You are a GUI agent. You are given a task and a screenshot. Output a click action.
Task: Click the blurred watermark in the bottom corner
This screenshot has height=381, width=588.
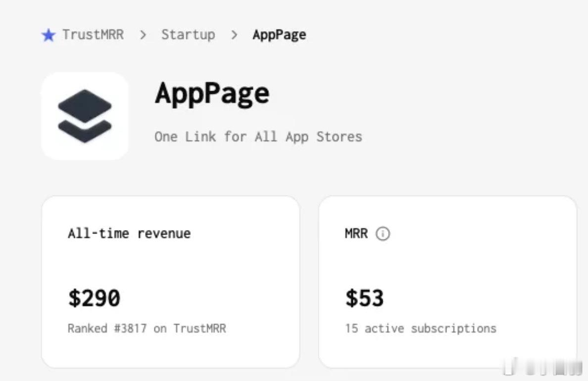pyautogui.click(x=543, y=367)
